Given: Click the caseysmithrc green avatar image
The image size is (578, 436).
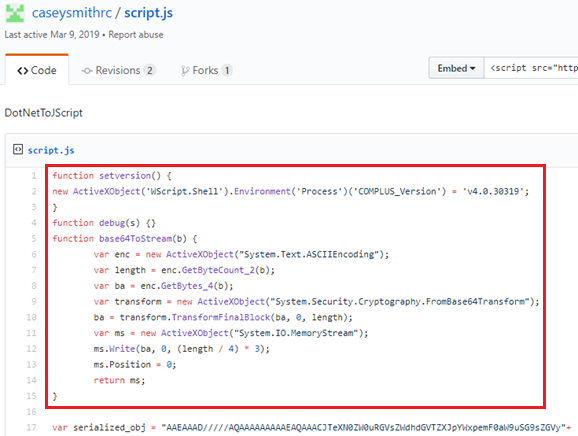Looking at the screenshot, I should point(15,13).
